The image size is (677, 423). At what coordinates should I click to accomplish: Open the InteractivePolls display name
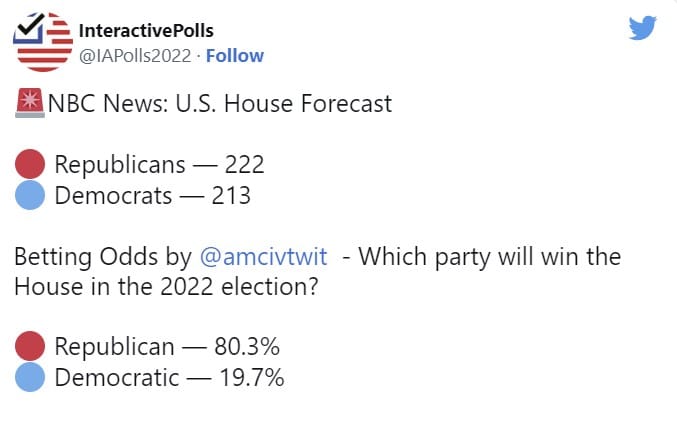pos(145,32)
